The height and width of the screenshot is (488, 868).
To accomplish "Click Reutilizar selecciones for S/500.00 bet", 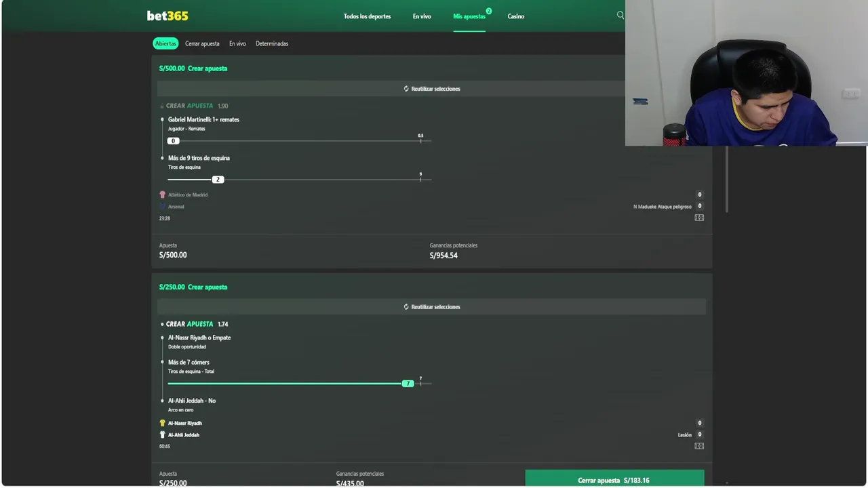I will pos(431,89).
